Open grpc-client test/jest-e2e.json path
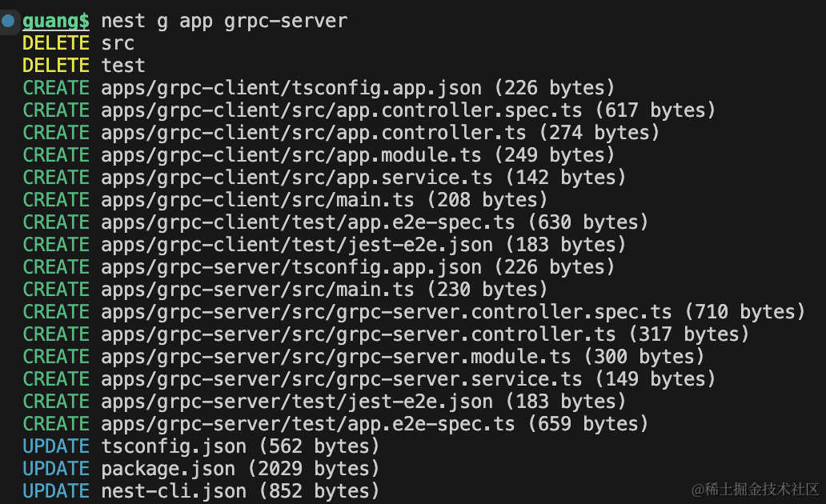The height and width of the screenshot is (504, 826). point(297,245)
